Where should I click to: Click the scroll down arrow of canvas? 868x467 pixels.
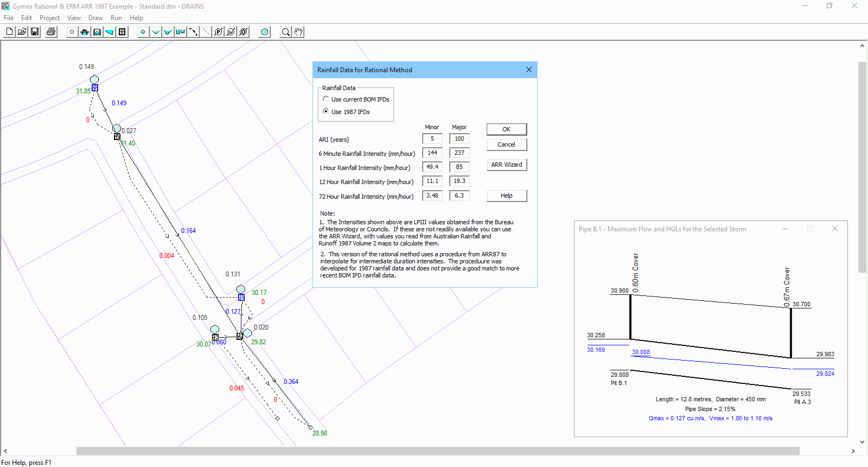point(862,442)
